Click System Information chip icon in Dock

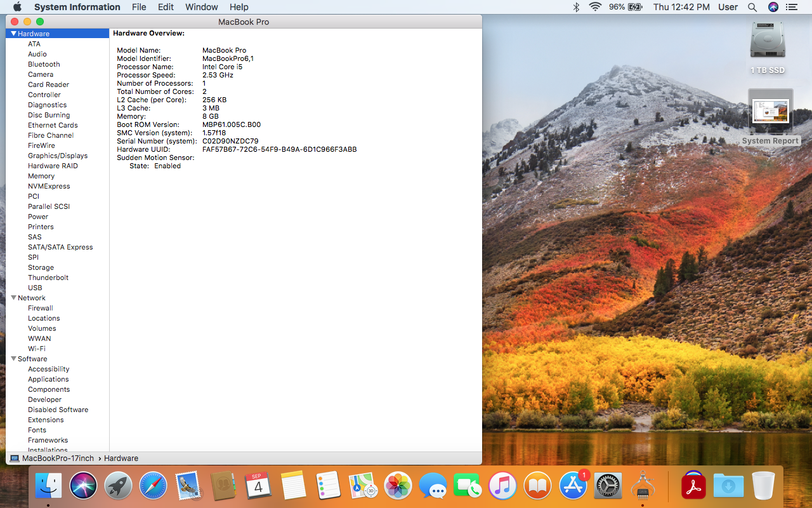pyautogui.click(x=643, y=486)
